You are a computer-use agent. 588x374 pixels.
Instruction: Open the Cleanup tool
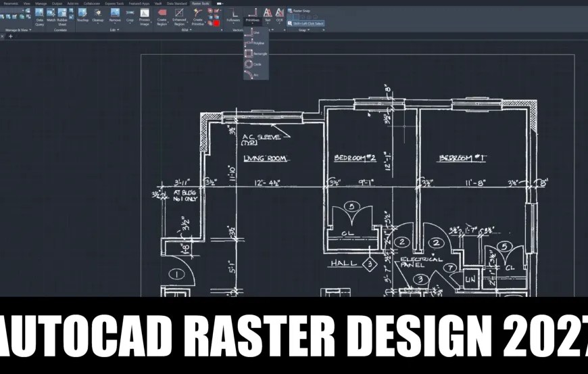coord(97,16)
